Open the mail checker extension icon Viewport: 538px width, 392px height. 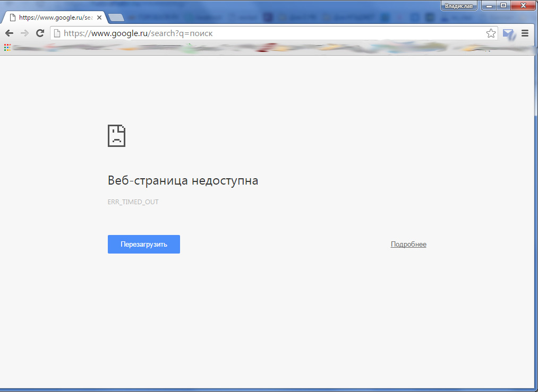(509, 34)
